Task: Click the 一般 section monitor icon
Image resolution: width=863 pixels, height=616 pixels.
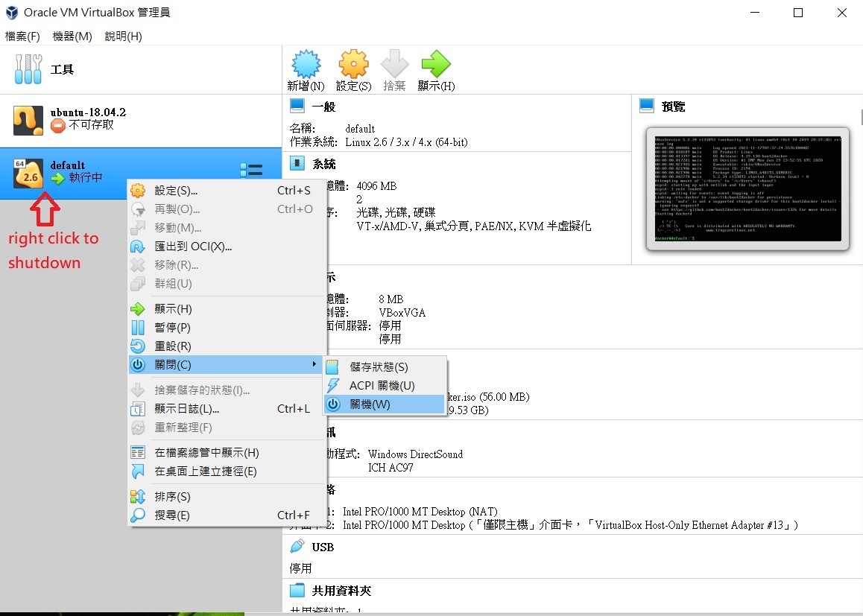Action: coord(297,107)
